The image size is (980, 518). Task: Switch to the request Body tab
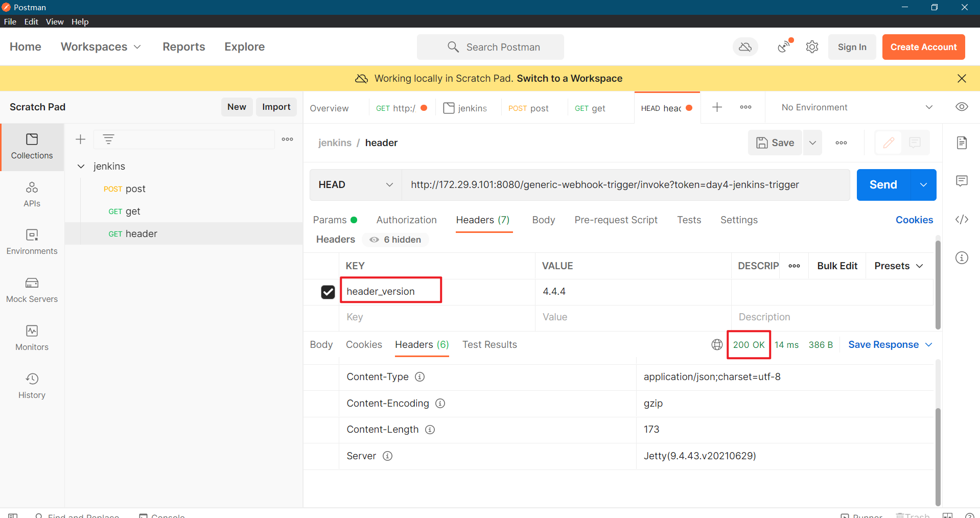(x=543, y=220)
